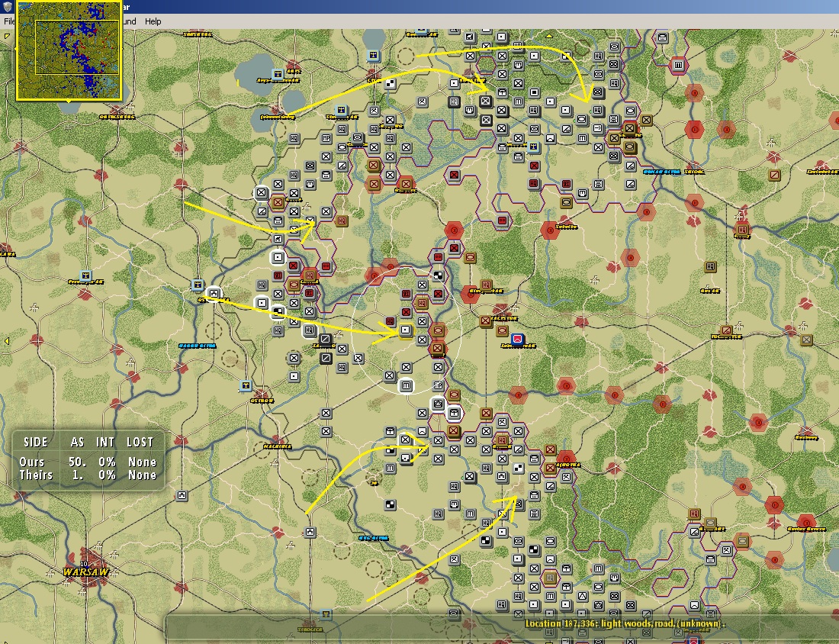839x644 pixels.
Task: Select the grey unit on the red hexagon at top right
Action: [679, 66]
